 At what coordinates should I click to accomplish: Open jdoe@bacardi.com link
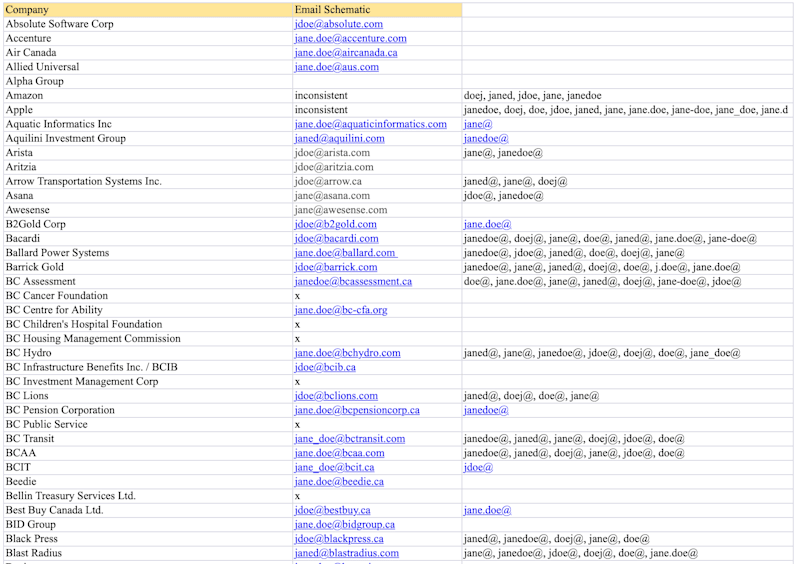[x=336, y=238]
